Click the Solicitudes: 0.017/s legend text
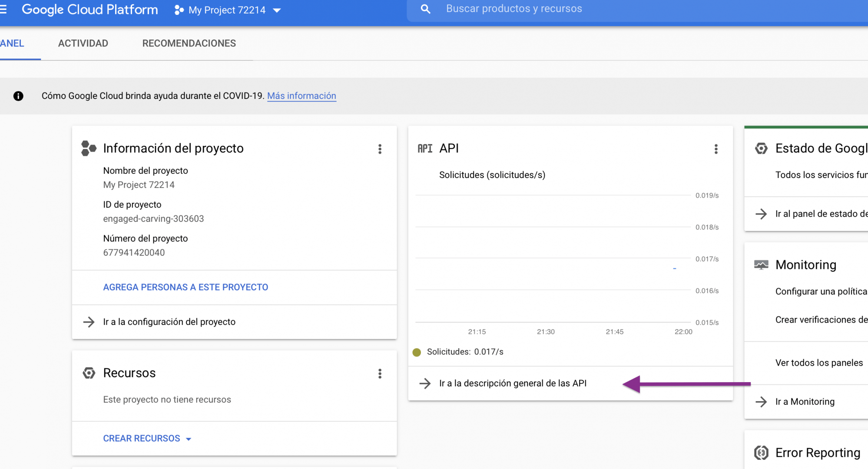The width and height of the screenshot is (868, 469). 465,352
